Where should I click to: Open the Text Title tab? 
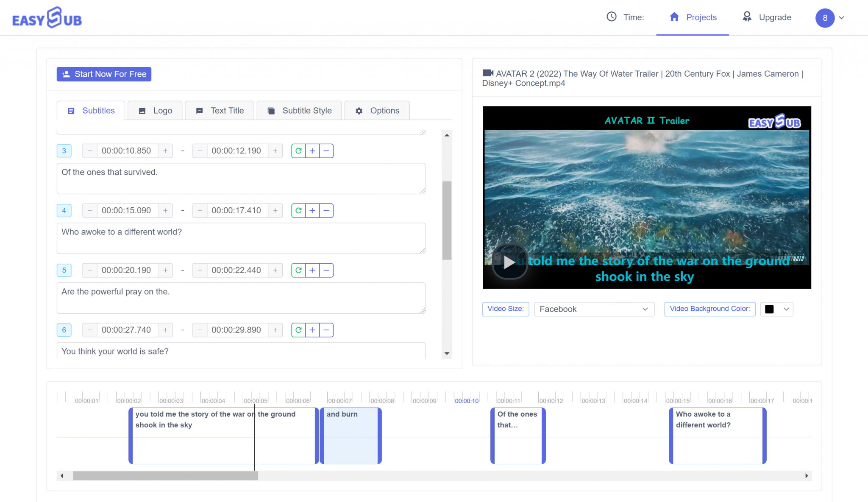coord(219,110)
